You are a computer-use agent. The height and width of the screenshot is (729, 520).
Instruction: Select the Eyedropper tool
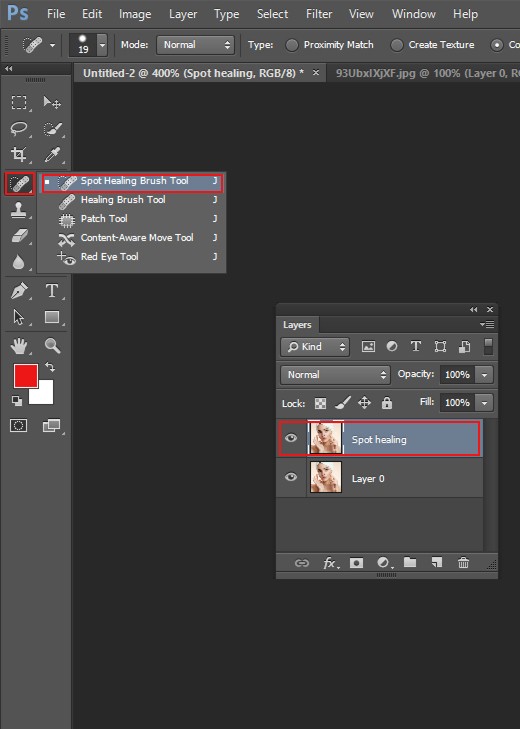tap(52, 154)
